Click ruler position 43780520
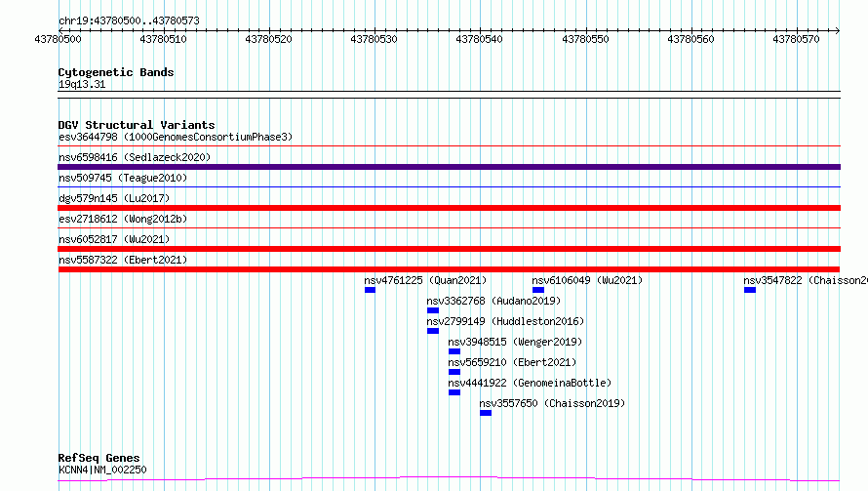This screenshot has width=868, height=491. 268,39
